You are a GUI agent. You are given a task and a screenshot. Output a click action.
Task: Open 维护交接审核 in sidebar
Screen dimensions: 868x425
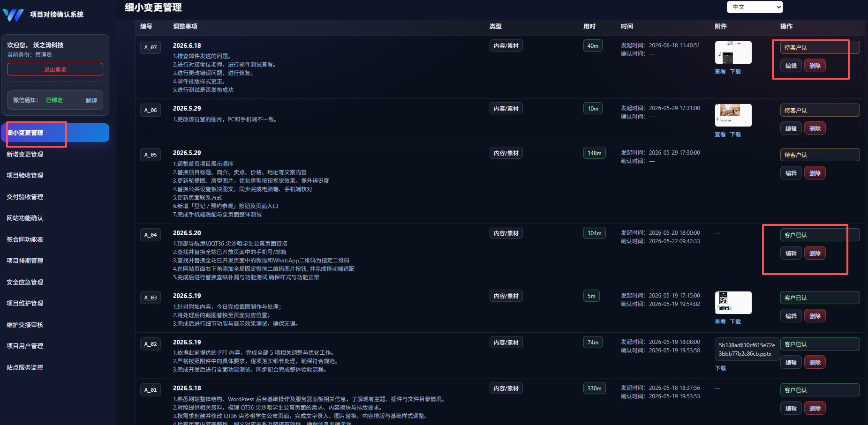coord(25,325)
